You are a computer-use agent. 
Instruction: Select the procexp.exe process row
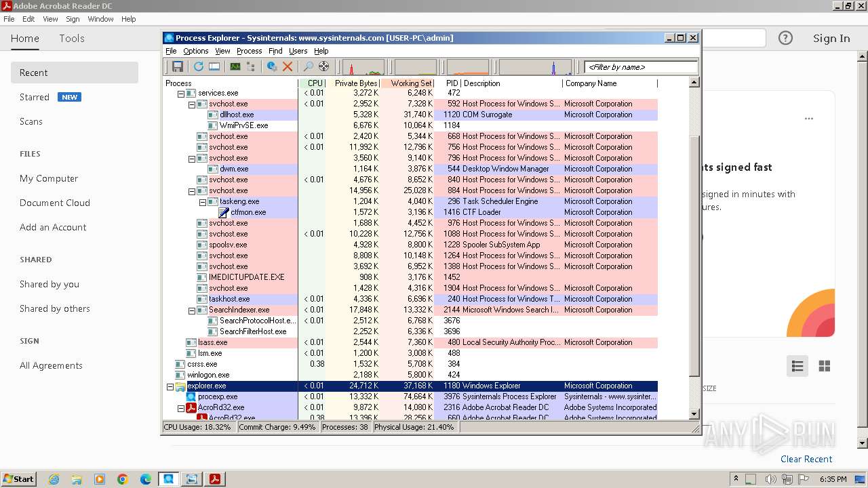[410, 396]
